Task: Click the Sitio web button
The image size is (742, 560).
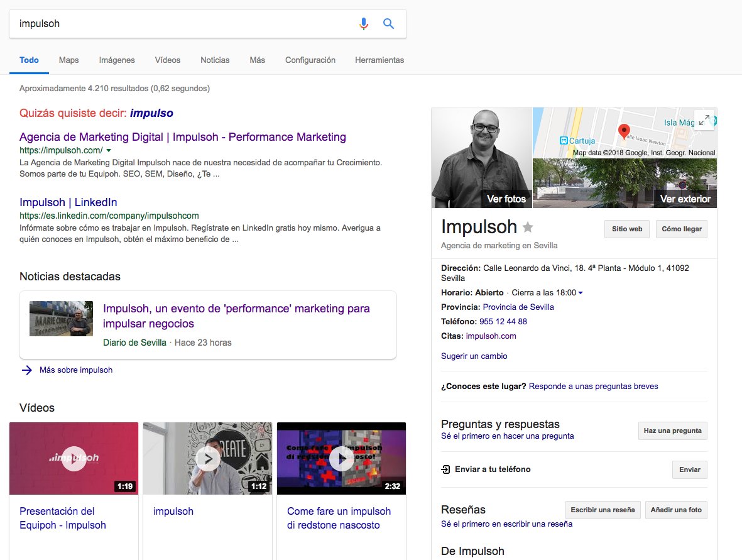Action: point(627,229)
